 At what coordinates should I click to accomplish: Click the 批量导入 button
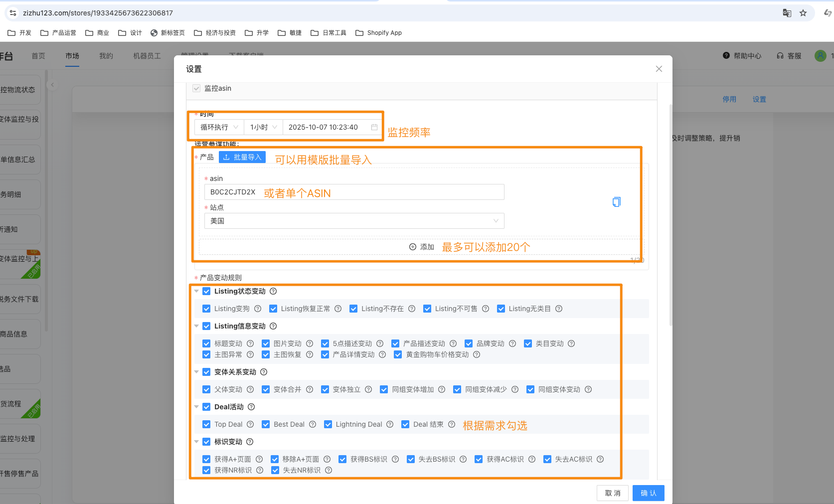pos(242,157)
